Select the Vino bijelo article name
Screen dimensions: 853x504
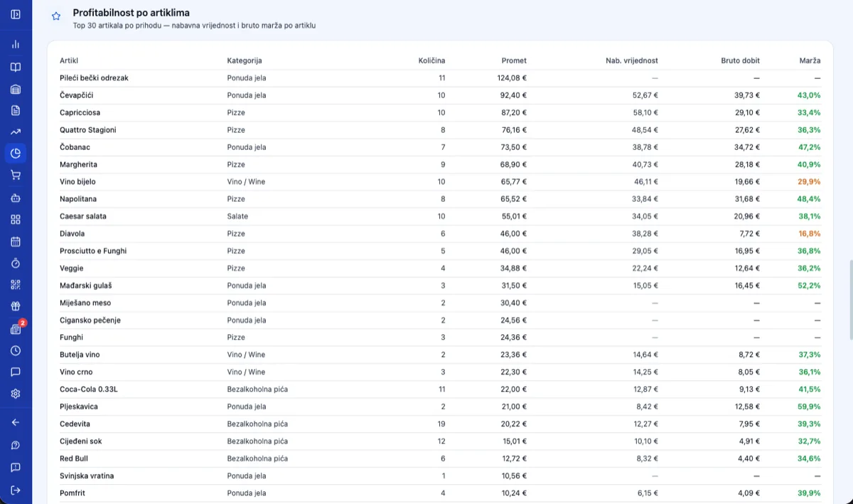[x=77, y=182]
